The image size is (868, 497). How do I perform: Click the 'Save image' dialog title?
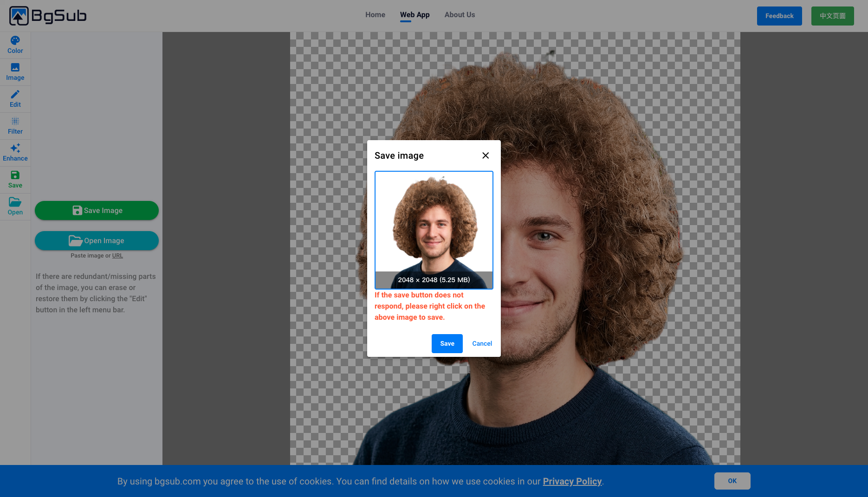click(x=399, y=155)
